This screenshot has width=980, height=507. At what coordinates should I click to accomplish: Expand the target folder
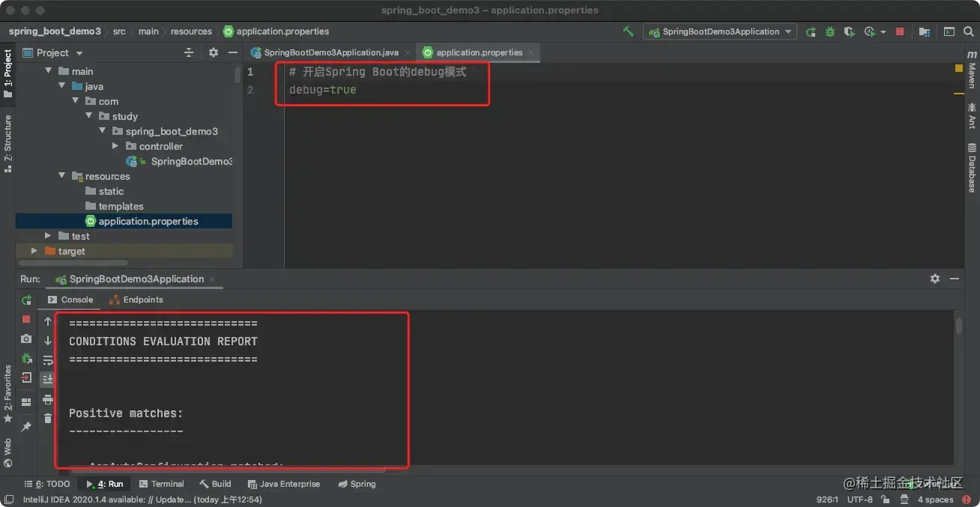tap(34, 251)
